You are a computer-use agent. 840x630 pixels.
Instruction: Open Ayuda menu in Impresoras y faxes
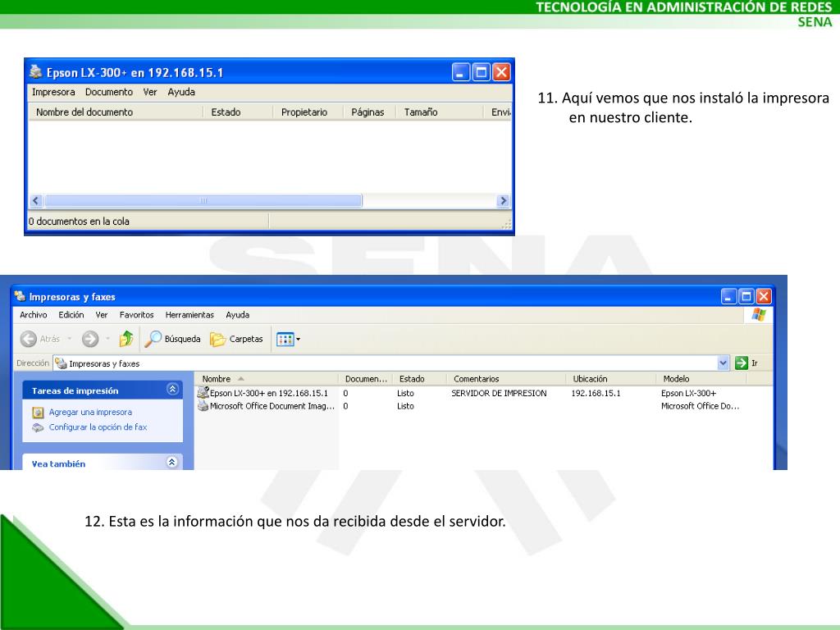click(x=237, y=315)
